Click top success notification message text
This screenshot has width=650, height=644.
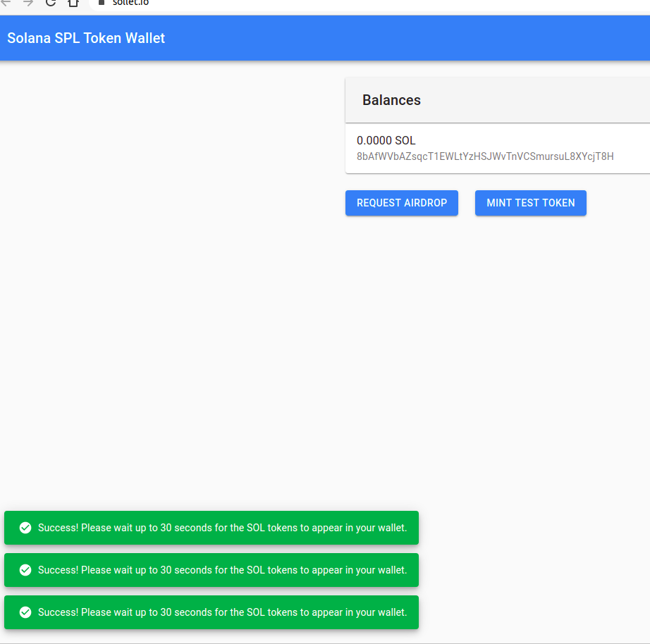pyautogui.click(x=222, y=528)
